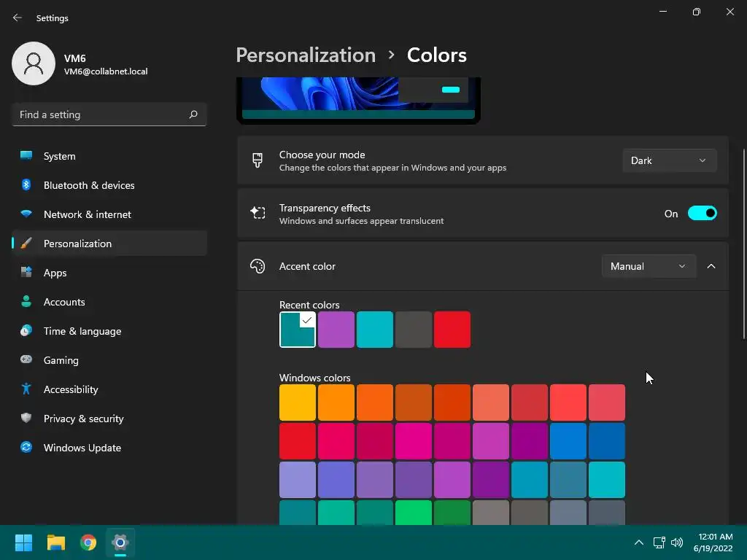Select the bright blue Windows color

point(568,441)
